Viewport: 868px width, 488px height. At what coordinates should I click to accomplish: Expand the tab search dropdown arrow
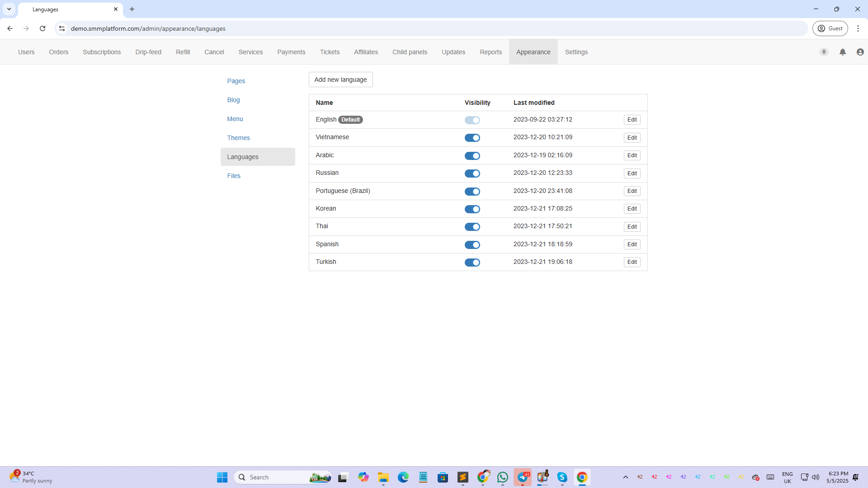9,9
